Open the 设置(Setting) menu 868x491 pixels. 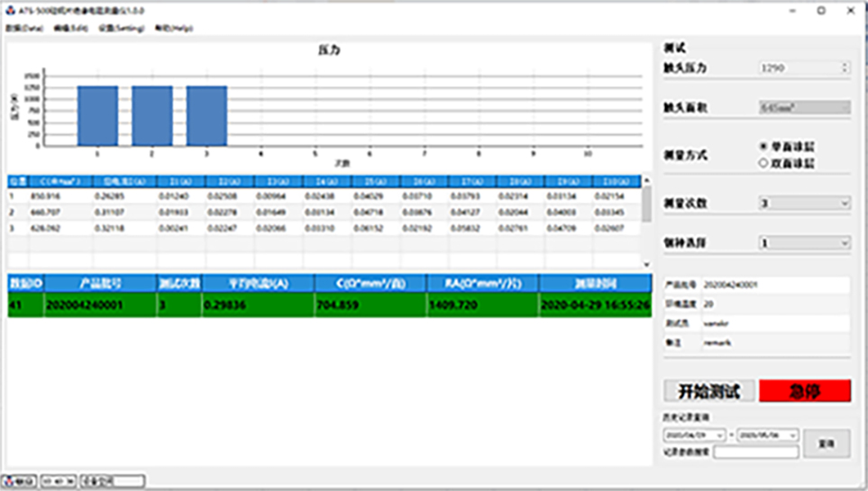coord(121,28)
